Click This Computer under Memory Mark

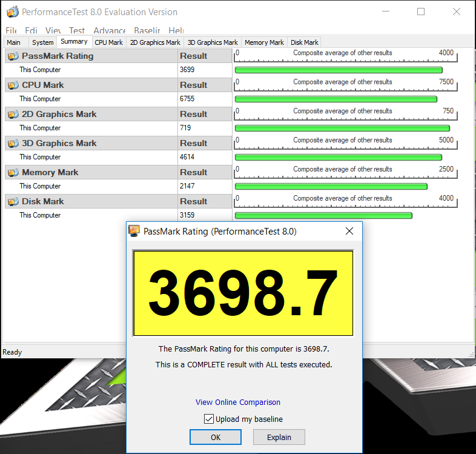click(40, 186)
